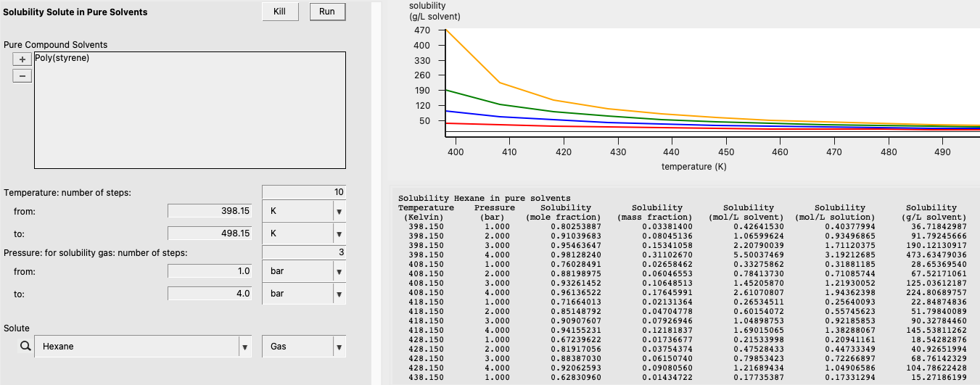Click the temperature to field 498.15
The height and width of the screenshot is (385, 980).
pyautogui.click(x=210, y=233)
